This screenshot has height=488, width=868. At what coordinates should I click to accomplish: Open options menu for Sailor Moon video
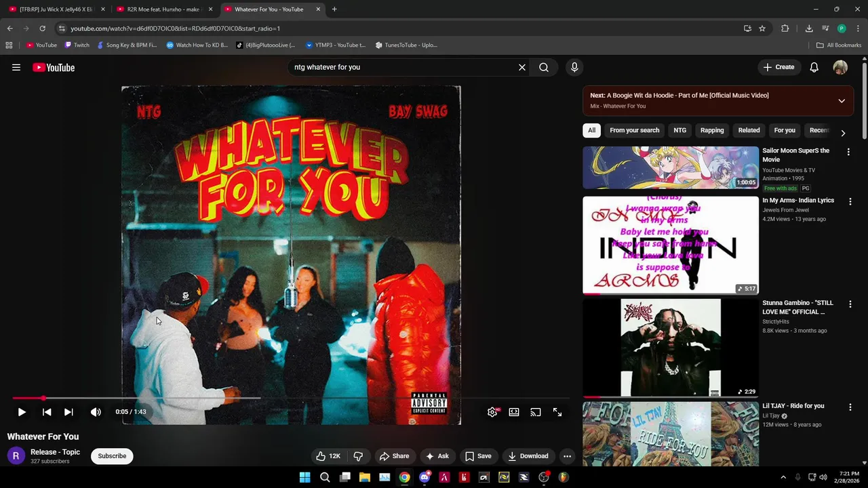coord(848,152)
